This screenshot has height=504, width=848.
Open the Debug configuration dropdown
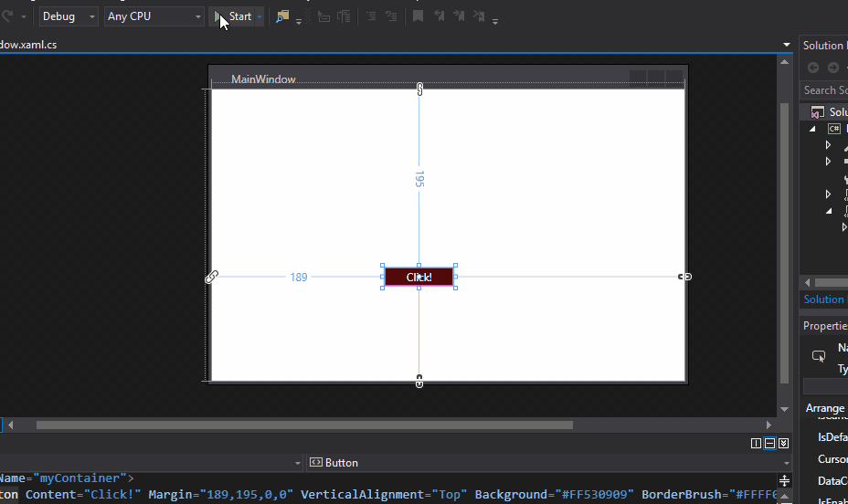click(69, 16)
